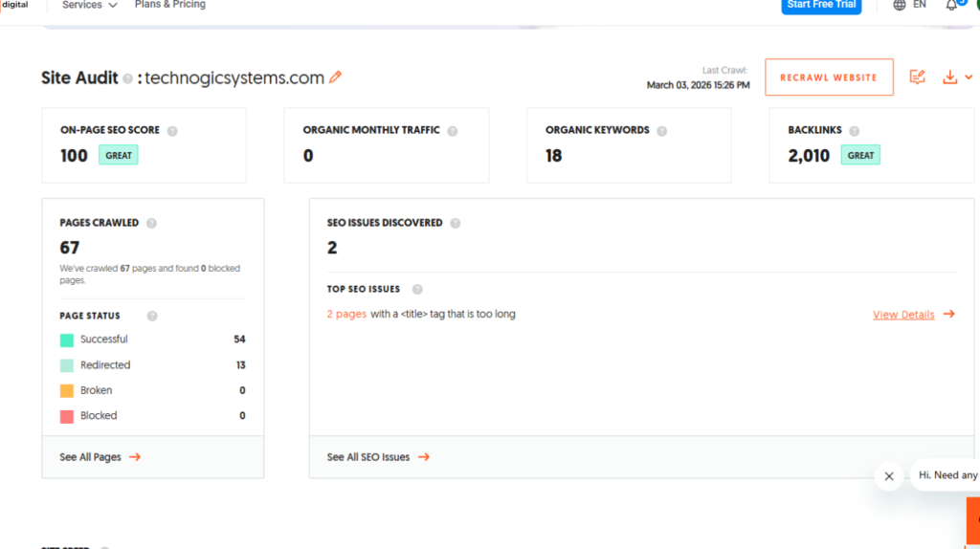This screenshot has width=980, height=549.
Task: Expand the download options chevron
Action: pyautogui.click(x=969, y=77)
